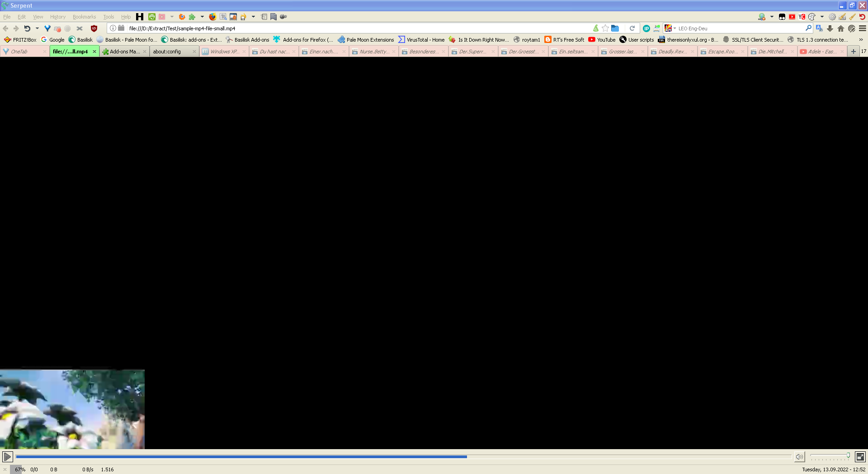Click the search magnifier icon

[808, 28]
